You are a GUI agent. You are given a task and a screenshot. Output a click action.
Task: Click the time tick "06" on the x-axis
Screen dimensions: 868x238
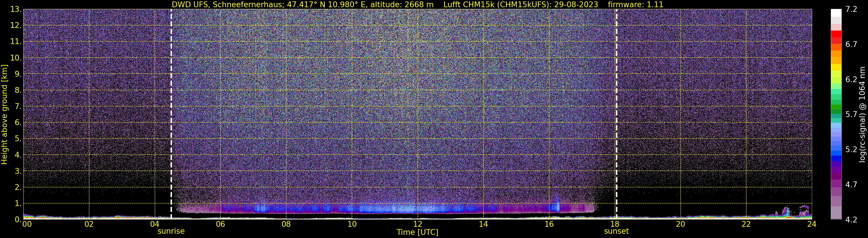[220, 224]
